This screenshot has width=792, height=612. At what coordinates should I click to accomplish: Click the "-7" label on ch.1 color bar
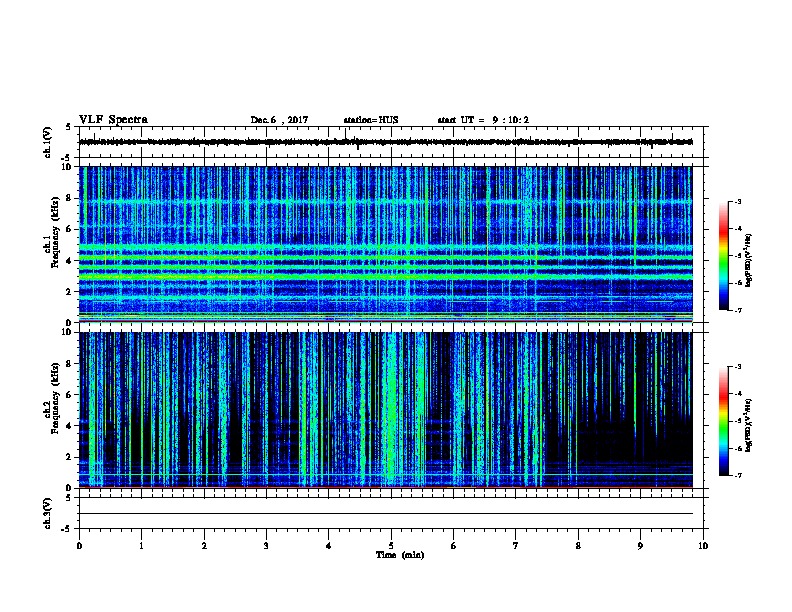[737, 310]
